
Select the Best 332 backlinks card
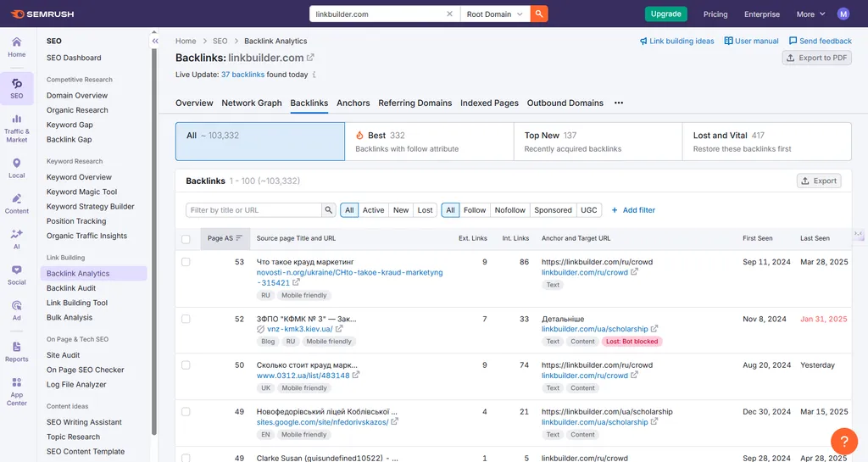pyautogui.click(x=429, y=142)
